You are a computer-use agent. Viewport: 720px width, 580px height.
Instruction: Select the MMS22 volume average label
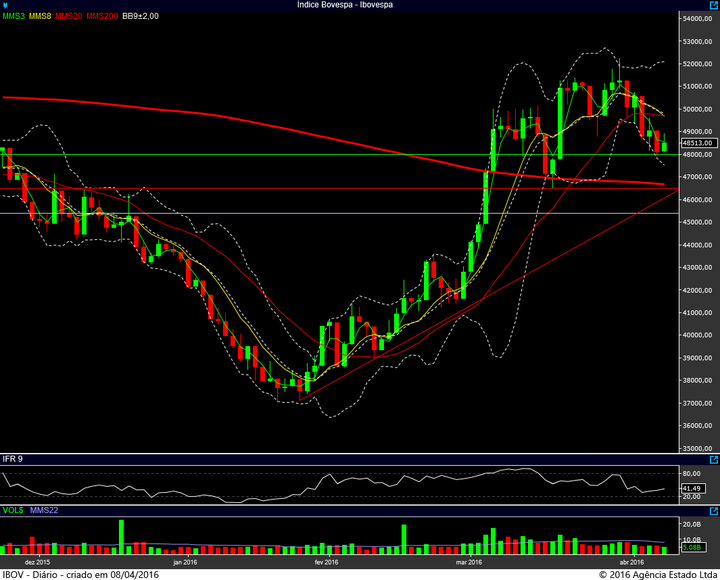click(44, 510)
